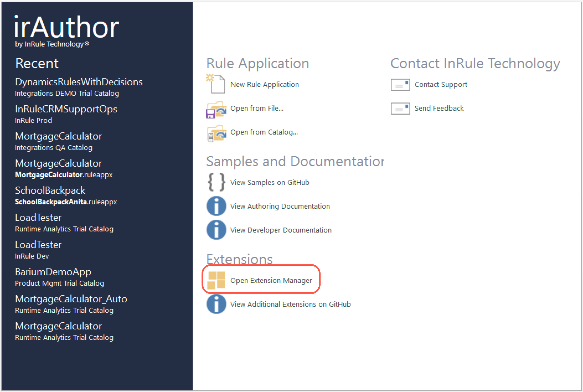
Task: Open View Samples on GitHub link
Action: tap(270, 182)
